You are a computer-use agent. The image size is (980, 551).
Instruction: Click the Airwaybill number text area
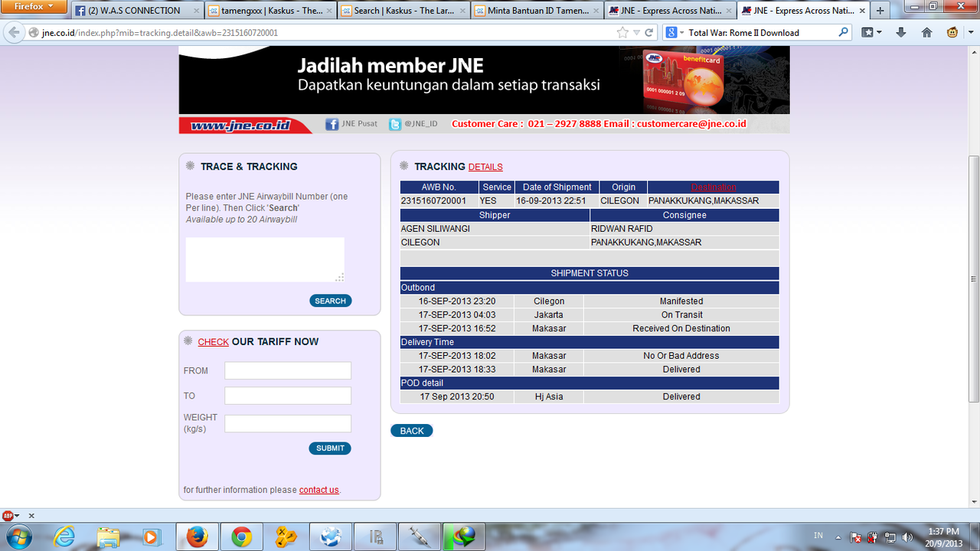[x=265, y=259]
